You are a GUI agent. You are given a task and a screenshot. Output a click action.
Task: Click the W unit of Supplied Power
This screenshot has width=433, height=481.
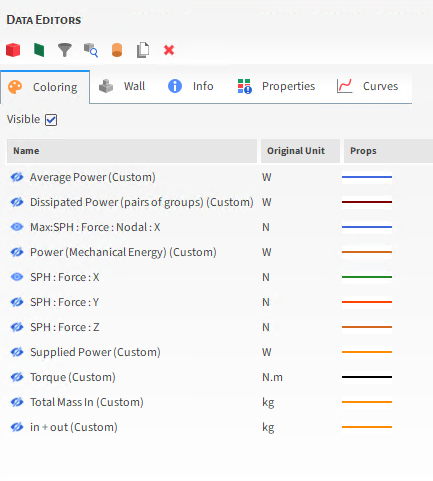(x=267, y=352)
